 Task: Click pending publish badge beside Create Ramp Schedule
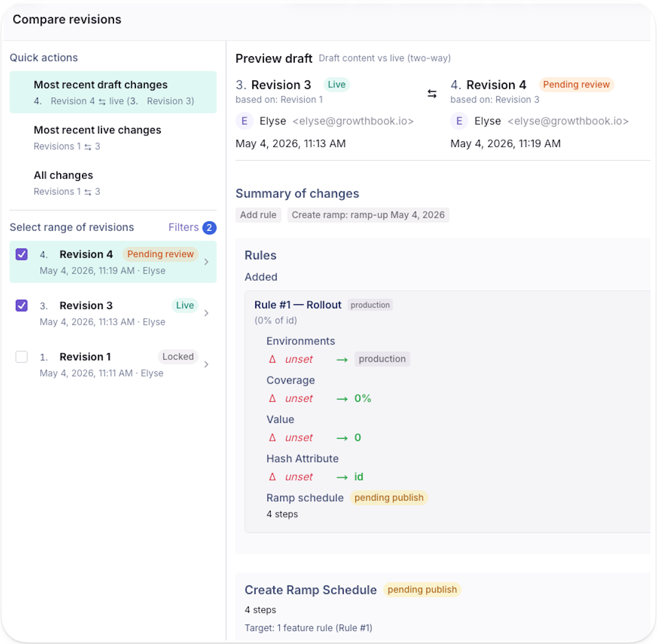coord(422,590)
